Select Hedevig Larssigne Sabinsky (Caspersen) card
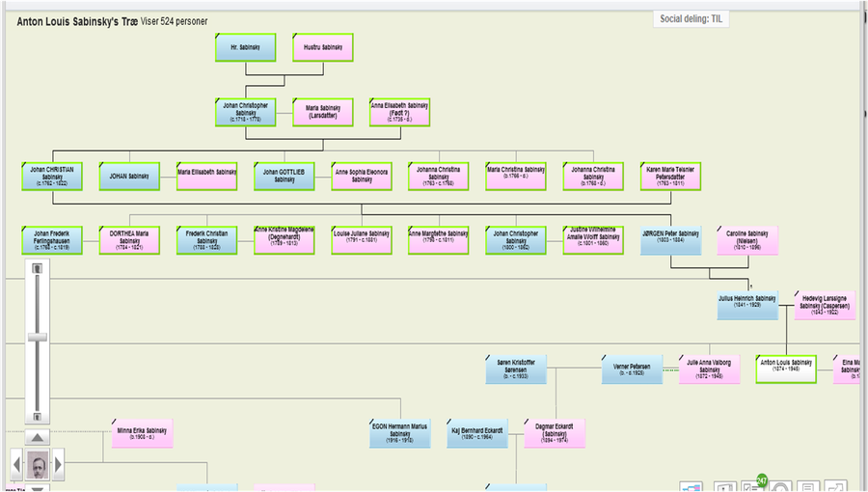This screenshot has height=492, width=868. [825, 305]
